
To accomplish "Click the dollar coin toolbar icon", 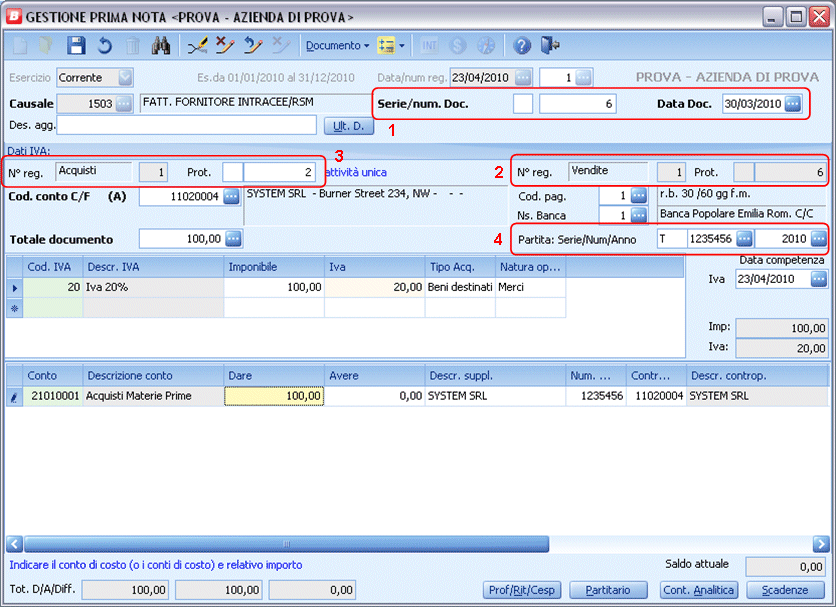I will tap(457, 46).
